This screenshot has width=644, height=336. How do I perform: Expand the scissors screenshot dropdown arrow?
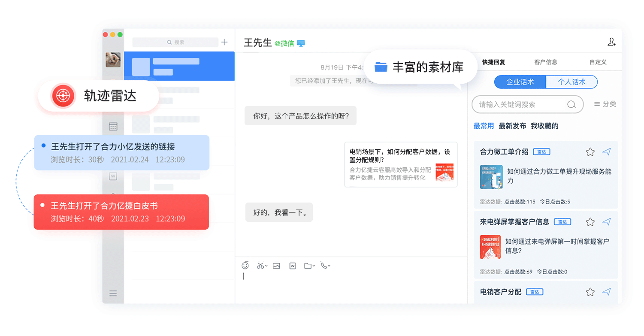click(266, 266)
